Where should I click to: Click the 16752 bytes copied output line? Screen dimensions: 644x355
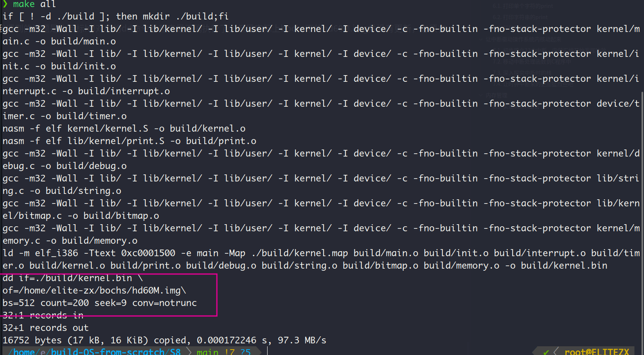tap(165, 340)
